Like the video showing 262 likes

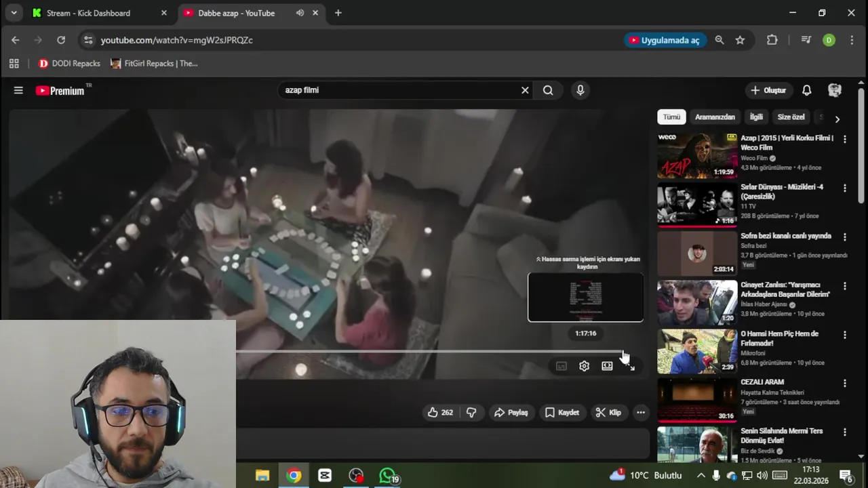pos(440,412)
